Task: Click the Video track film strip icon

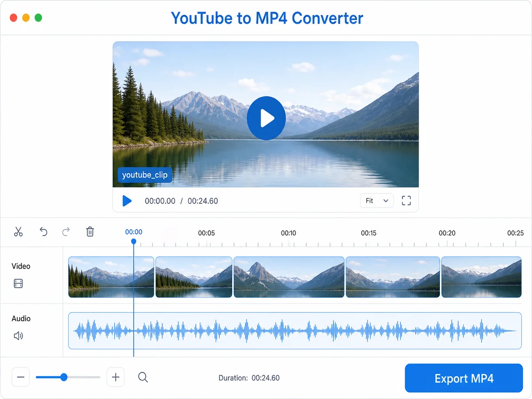Action: [x=18, y=283]
